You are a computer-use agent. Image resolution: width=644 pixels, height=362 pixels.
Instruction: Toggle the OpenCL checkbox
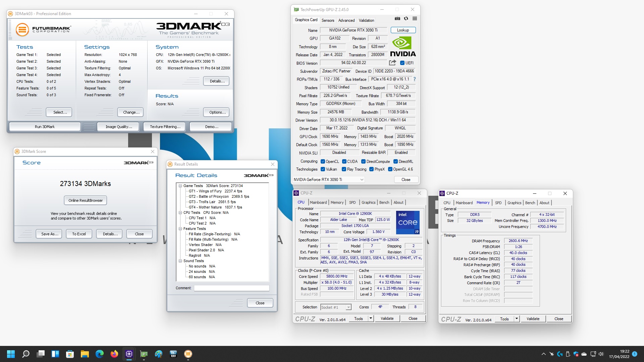(x=323, y=162)
